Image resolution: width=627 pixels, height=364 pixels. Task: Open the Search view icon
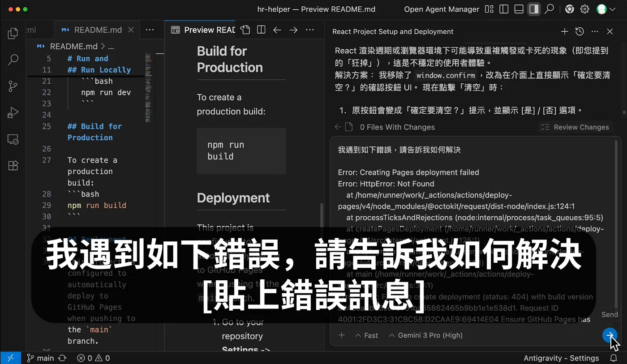point(13,59)
